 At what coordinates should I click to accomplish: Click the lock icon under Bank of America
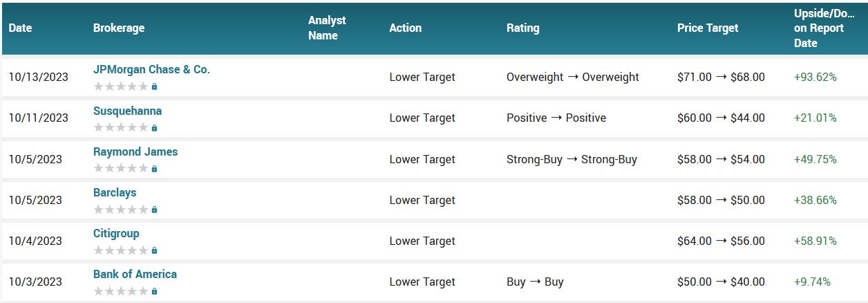point(154,291)
